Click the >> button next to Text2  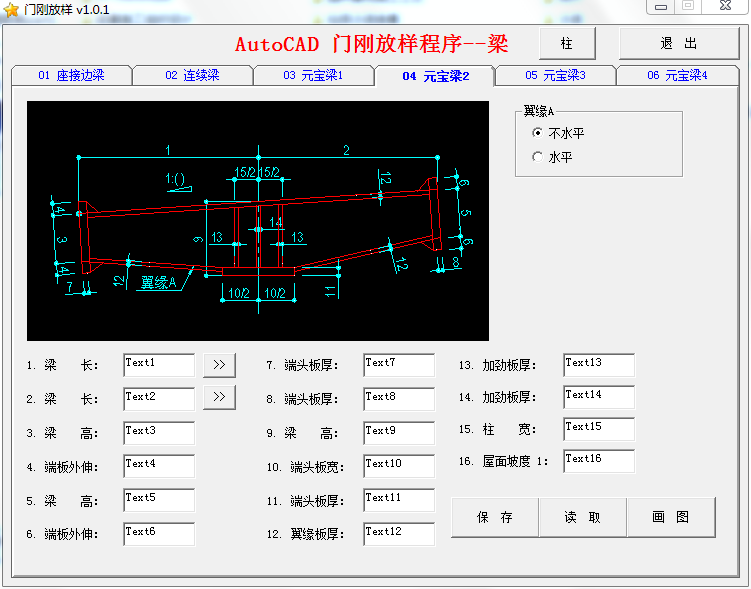[219, 397]
